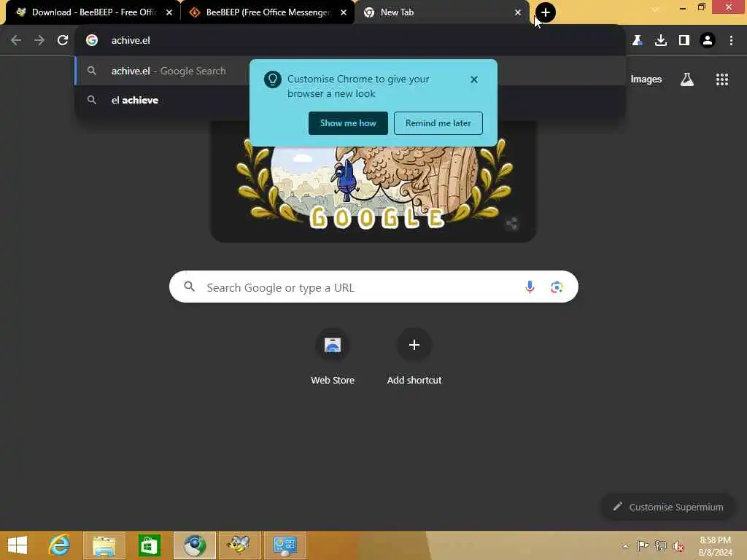Open the downloads tray icon
Screen dimensions: 747x560
(661, 41)
